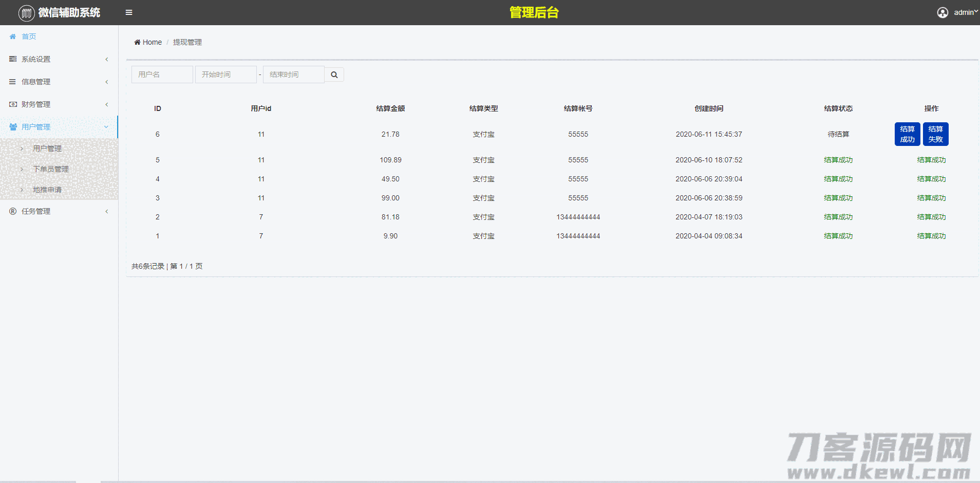Screen dimensions: 980x483
Task: Click the 财务管理 money icon
Action: point(13,104)
